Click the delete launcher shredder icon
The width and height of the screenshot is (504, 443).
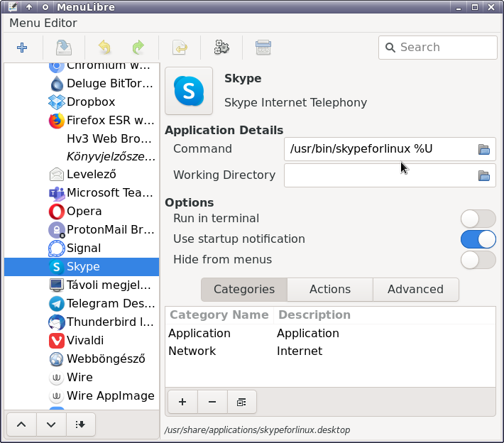(263, 48)
